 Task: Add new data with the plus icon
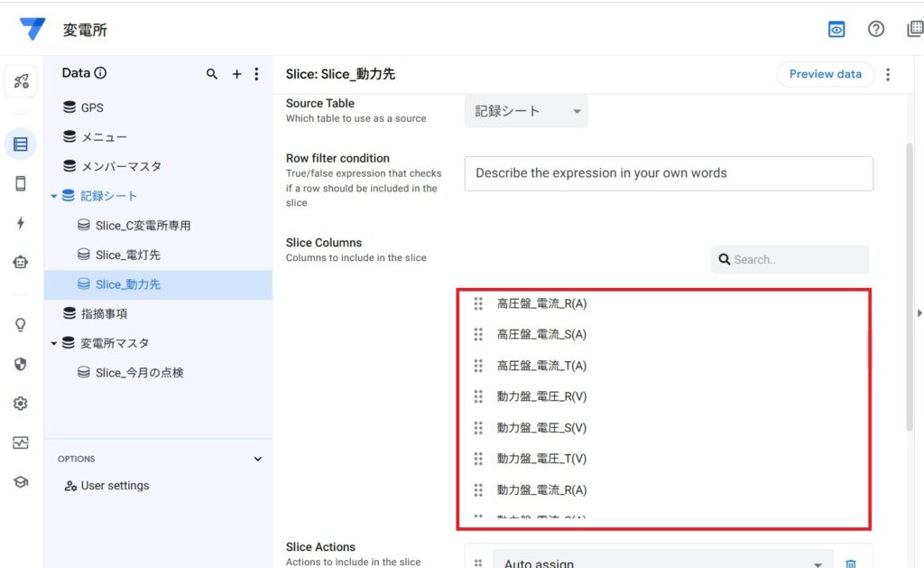(236, 74)
